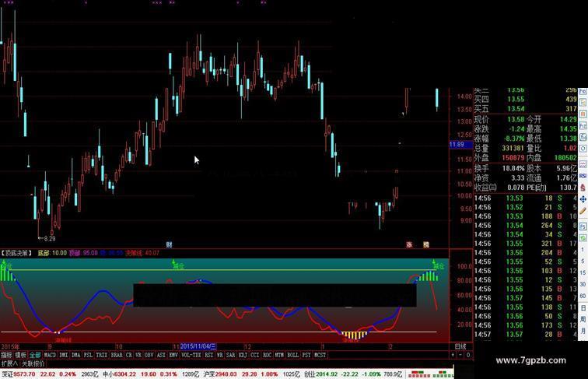
Task: Switch to the BRAR indicator tab
Action: pyautogui.click(x=117, y=355)
